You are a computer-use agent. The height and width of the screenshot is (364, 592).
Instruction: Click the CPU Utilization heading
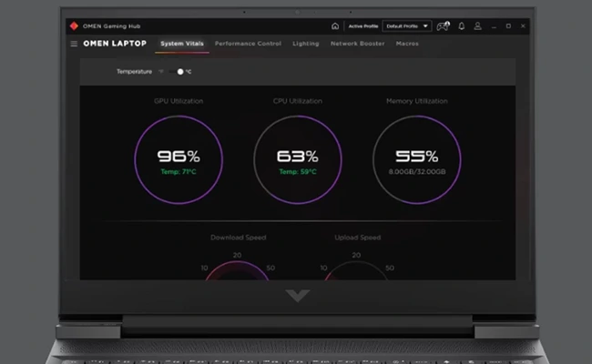298,101
